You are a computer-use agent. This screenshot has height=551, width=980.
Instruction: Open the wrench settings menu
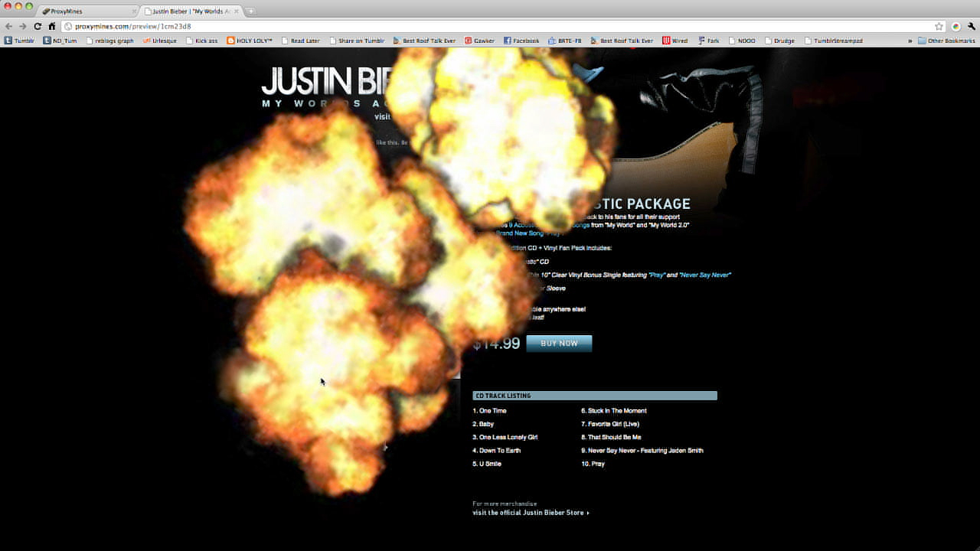pyautogui.click(x=971, y=26)
